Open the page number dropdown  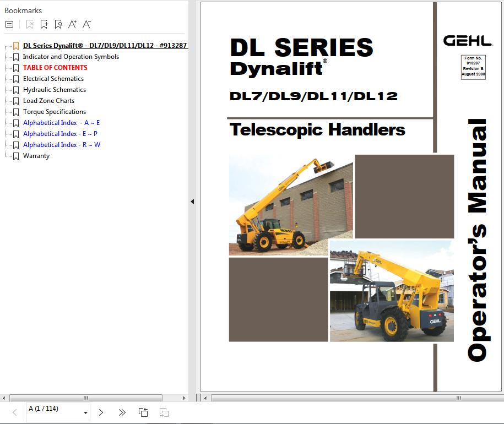[x=86, y=412]
